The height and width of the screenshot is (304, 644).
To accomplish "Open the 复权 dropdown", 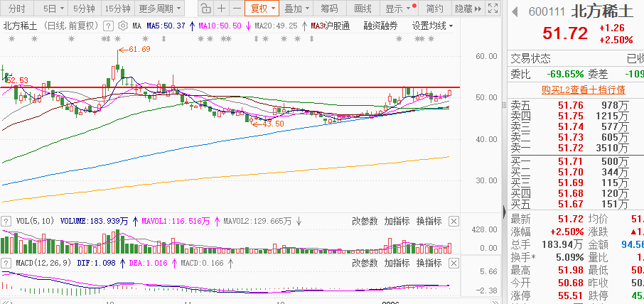I will pyautogui.click(x=261, y=9).
